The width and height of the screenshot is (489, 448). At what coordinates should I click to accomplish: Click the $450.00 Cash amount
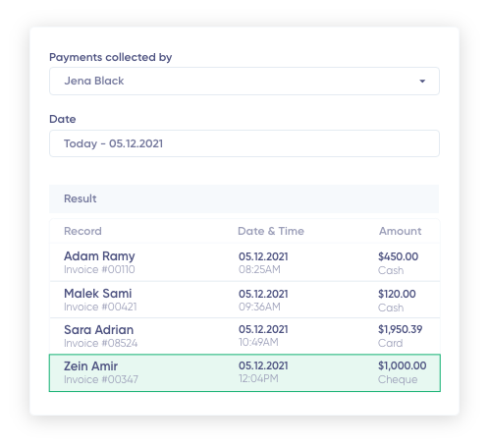tap(398, 263)
